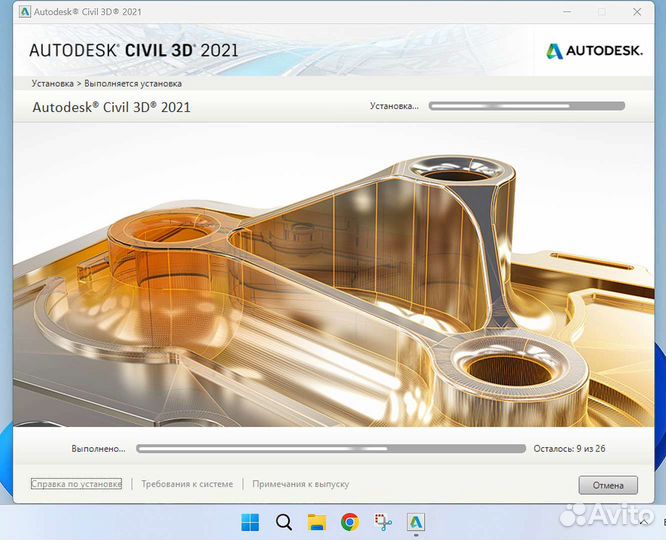This screenshot has width=666, height=540.
Task: Open the Требования к системе link
Action: point(187,484)
